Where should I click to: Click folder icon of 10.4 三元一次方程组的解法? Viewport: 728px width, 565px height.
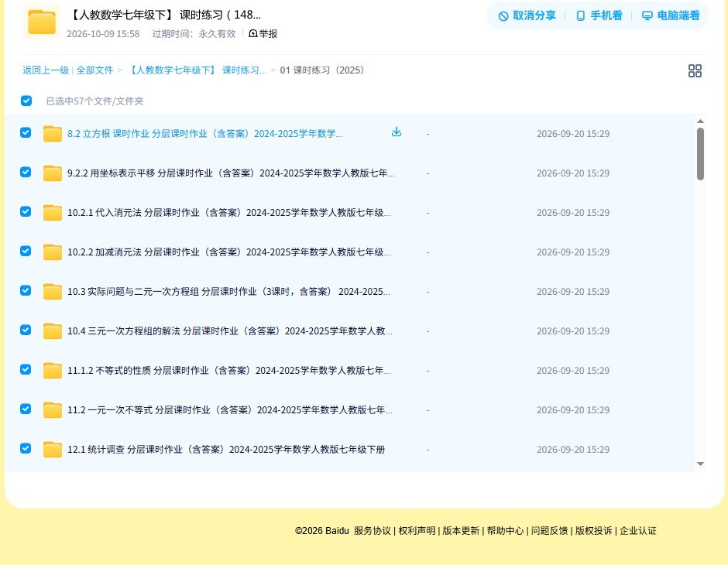tap(53, 330)
